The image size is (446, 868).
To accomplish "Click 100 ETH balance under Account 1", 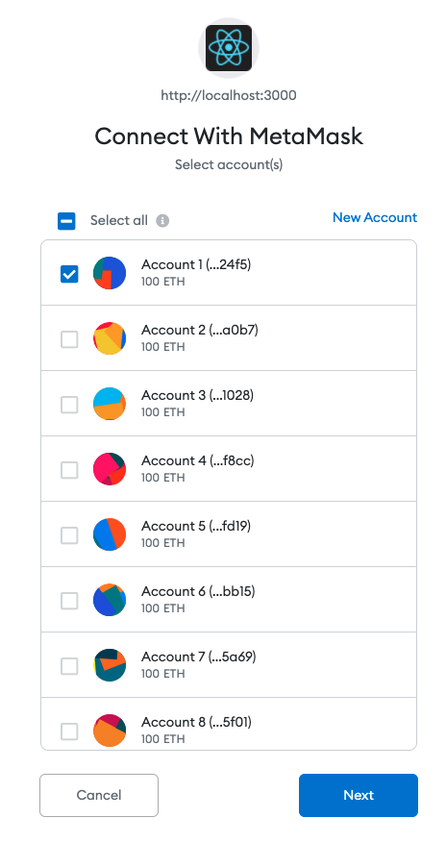I will click(163, 282).
